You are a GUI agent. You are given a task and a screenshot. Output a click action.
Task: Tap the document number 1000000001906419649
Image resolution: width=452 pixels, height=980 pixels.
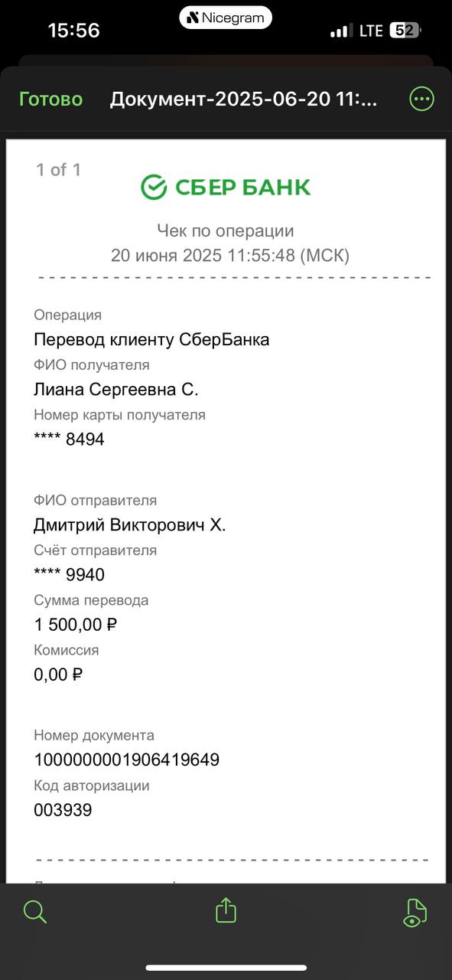(x=127, y=760)
